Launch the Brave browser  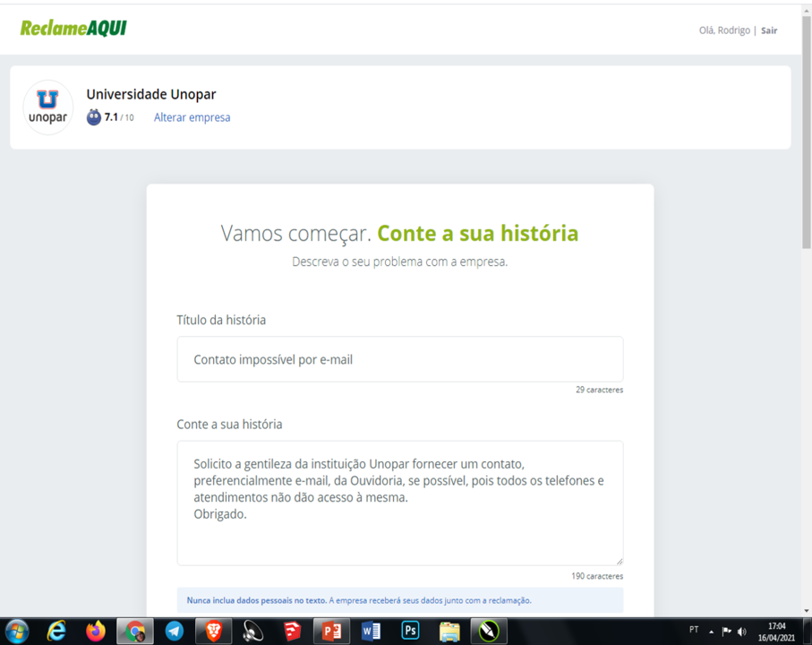point(214,632)
